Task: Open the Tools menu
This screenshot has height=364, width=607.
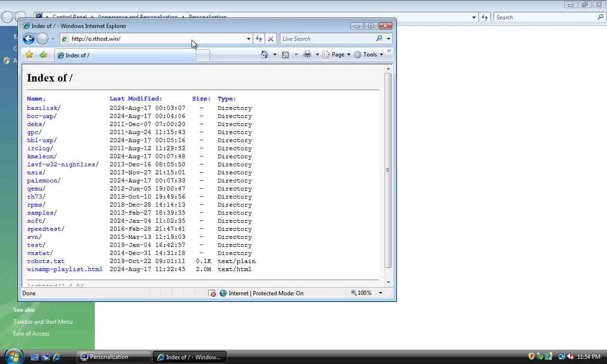Action: pyautogui.click(x=368, y=55)
